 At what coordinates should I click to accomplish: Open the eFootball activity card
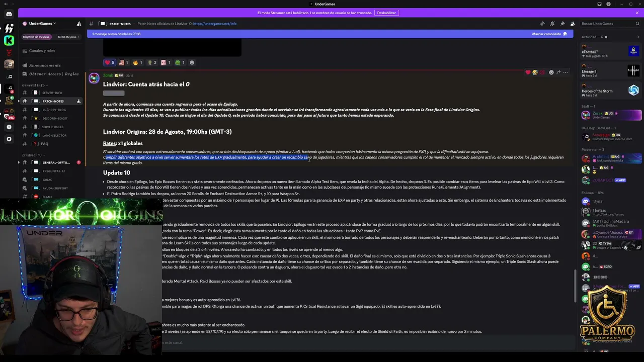[610, 51]
